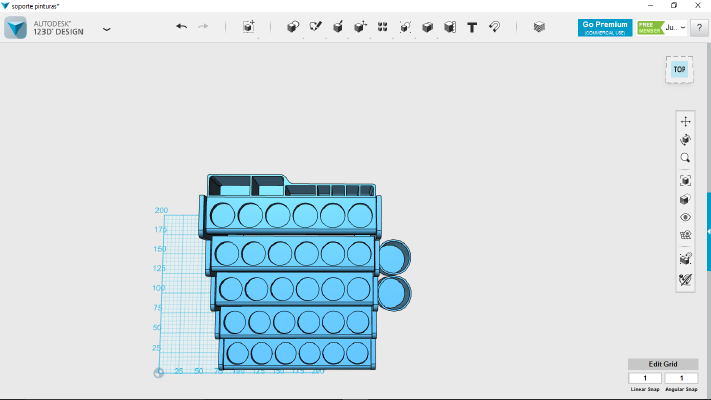Click the Undo arrow
711x400 pixels.
181,27
